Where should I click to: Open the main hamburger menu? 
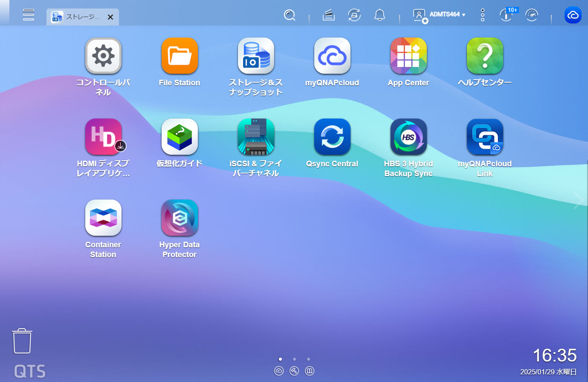[x=29, y=14]
